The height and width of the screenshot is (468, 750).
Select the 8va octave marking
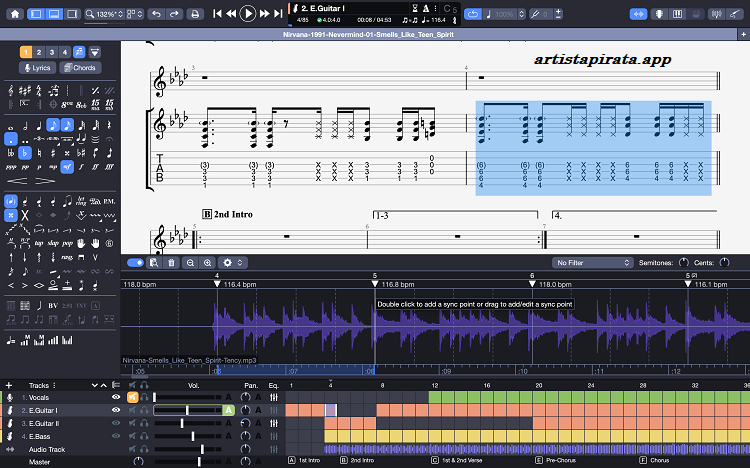(67, 104)
